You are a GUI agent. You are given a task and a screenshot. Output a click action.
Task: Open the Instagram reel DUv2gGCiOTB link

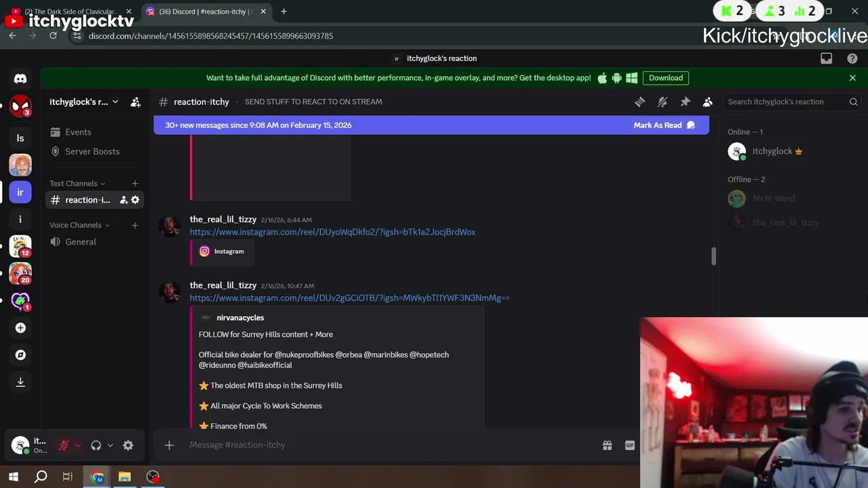(x=349, y=298)
